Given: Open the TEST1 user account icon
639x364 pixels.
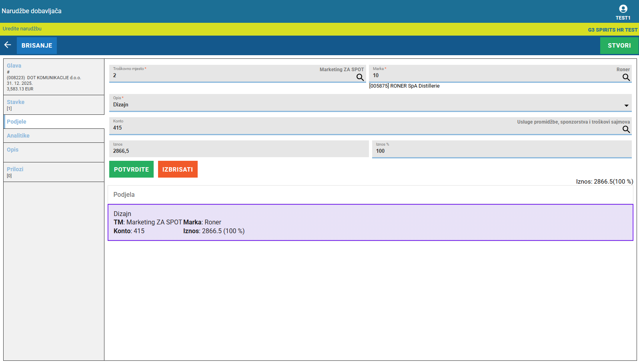Looking at the screenshot, I should coord(623,9).
